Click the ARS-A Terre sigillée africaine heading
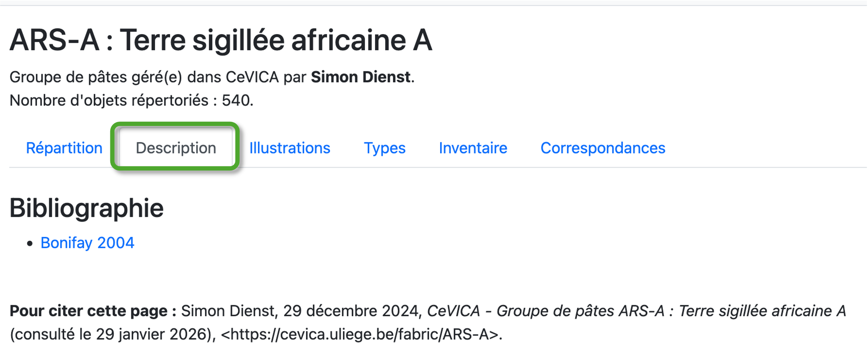This screenshot has height=363, width=868. pyautogui.click(x=221, y=41)
